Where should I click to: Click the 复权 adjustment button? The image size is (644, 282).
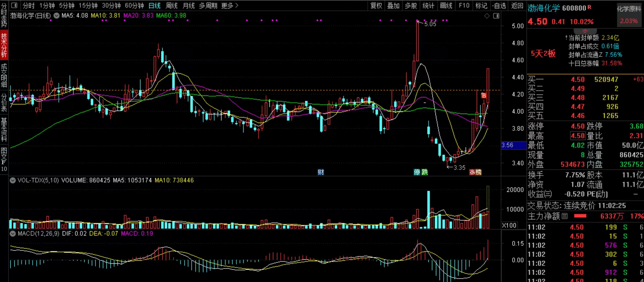tap(376, 5)
